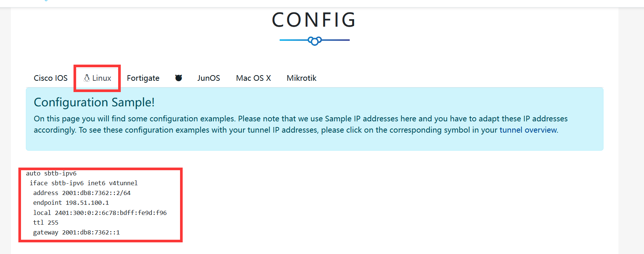Open the BSD daemon icon tab

[179, 78]
